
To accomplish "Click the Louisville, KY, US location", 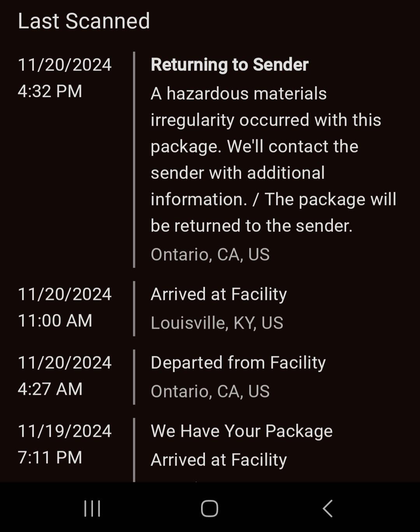I will pos(217,323).
